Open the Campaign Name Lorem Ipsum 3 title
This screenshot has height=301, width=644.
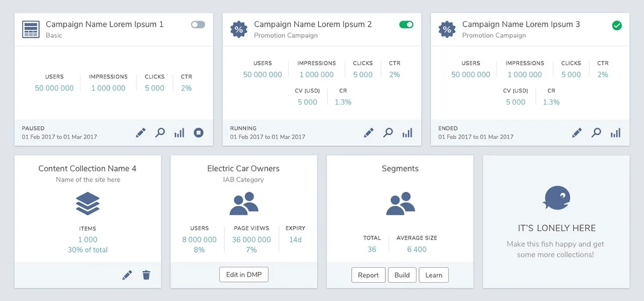[x=521, y=24]
